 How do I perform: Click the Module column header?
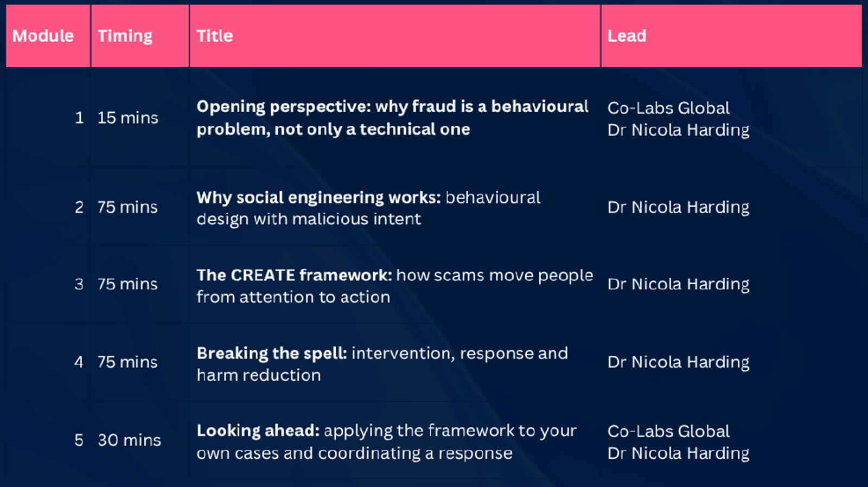(x=43, y=36)
